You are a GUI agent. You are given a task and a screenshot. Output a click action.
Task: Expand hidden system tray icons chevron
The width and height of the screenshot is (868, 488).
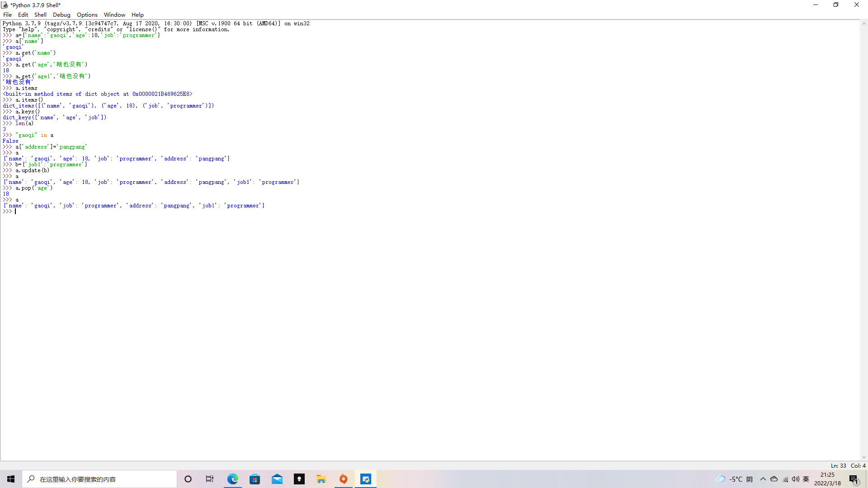[x=763, y=479]
